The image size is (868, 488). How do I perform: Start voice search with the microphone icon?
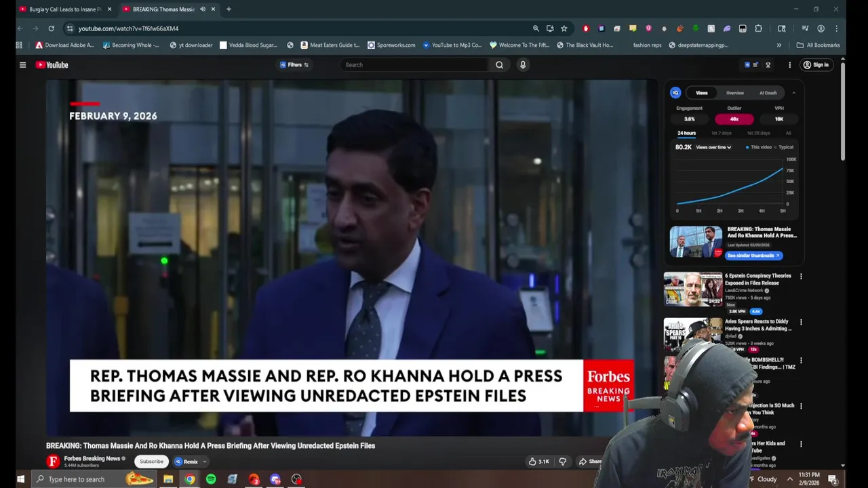click(523, 65)
